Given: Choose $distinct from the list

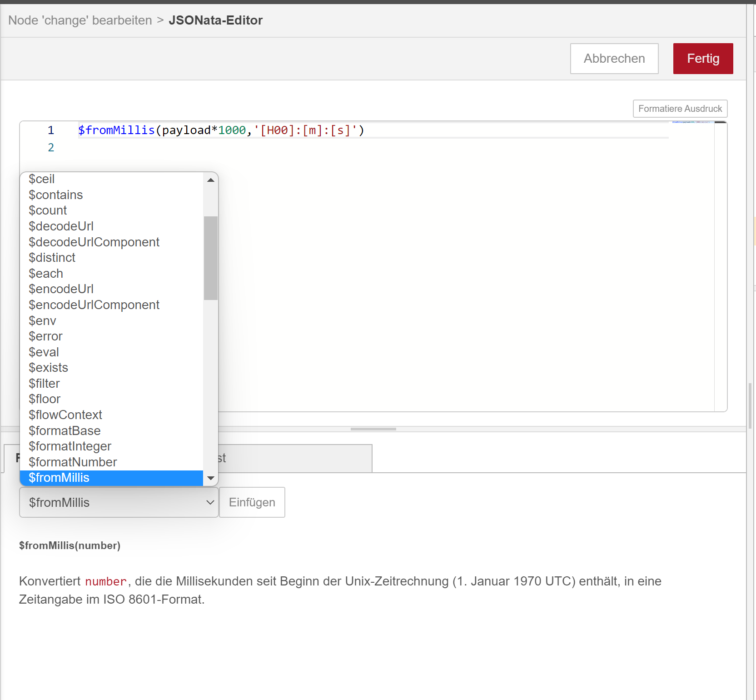Looking at the screenshot, I should click(112, 258).
